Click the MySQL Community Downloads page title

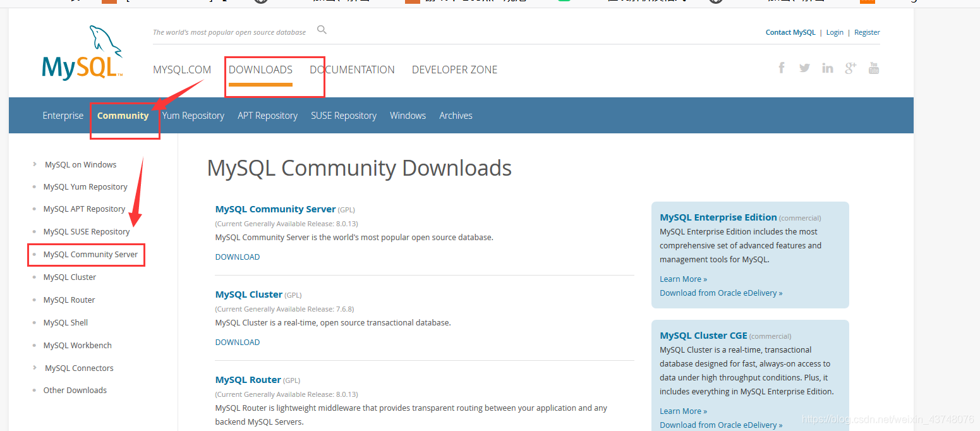[x=360, y=168]
